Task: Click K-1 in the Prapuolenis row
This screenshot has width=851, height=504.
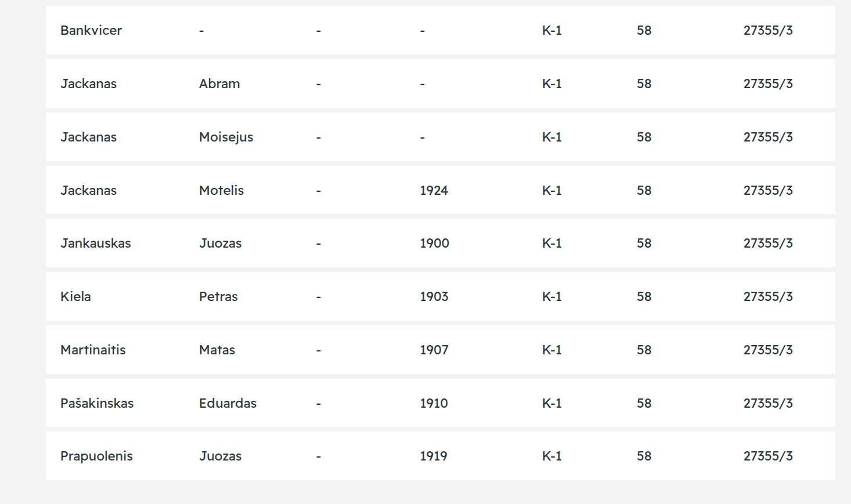Action: point(551,456)
